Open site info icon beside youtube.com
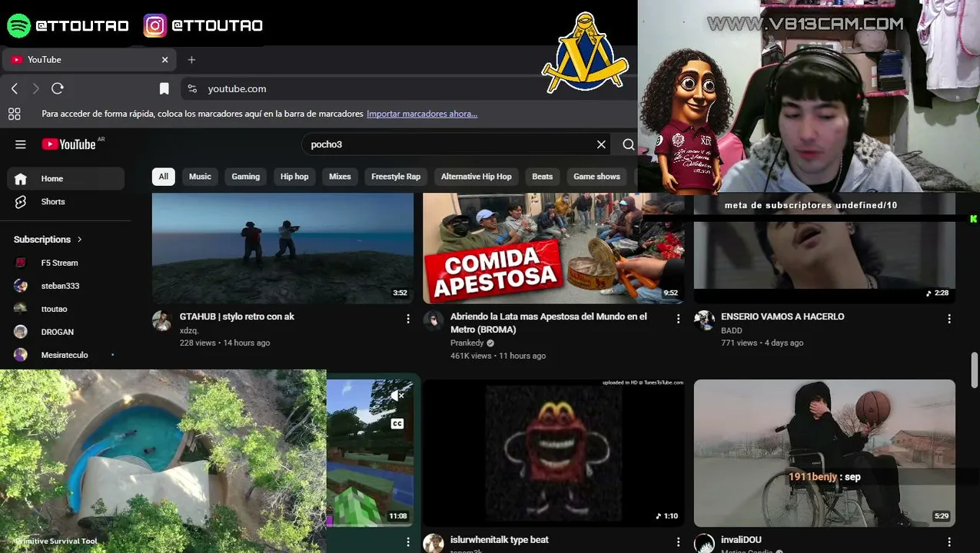This screenshot has height=553, width=980. click(192, 89)
